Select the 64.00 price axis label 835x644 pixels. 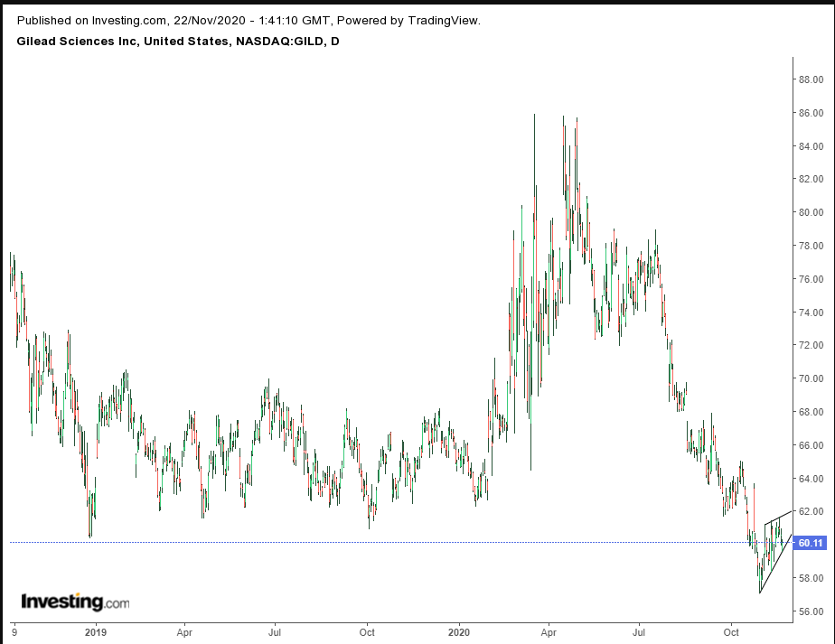811,479
